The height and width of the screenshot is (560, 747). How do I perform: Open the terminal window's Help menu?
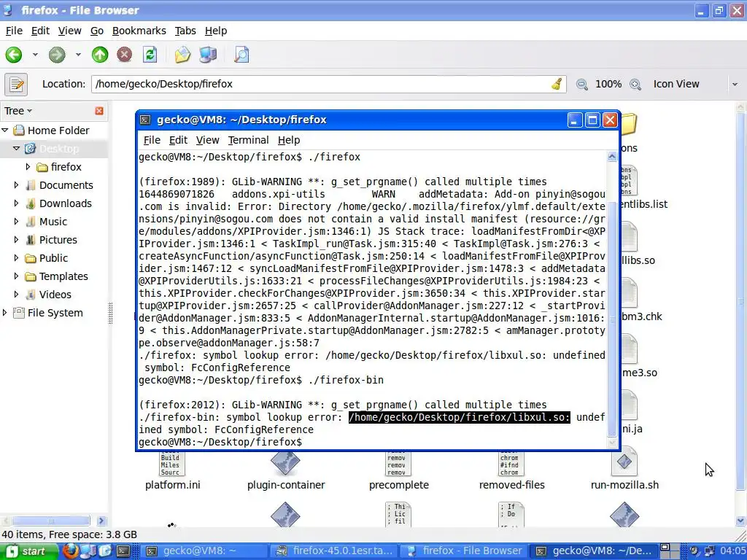click(289, 140)
